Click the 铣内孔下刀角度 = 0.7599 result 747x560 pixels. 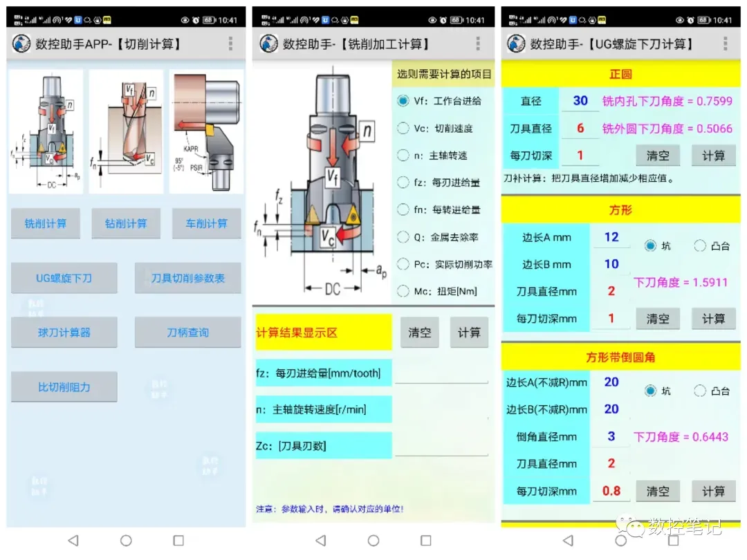(667, 101)
